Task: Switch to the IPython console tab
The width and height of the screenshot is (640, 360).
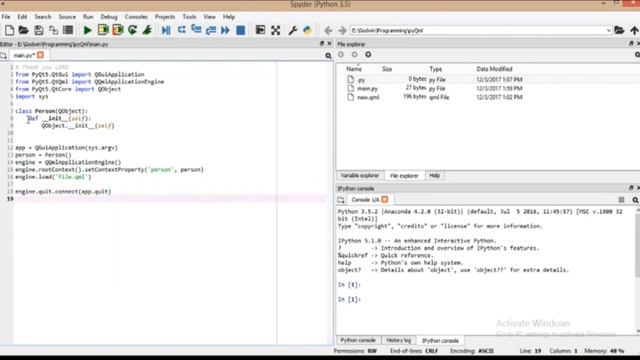Action: (440, 340)
